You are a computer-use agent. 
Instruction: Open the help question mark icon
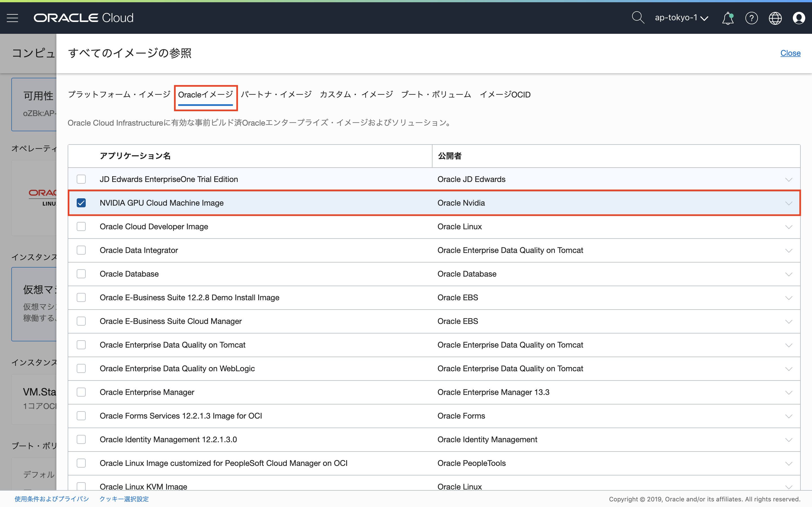751,18
